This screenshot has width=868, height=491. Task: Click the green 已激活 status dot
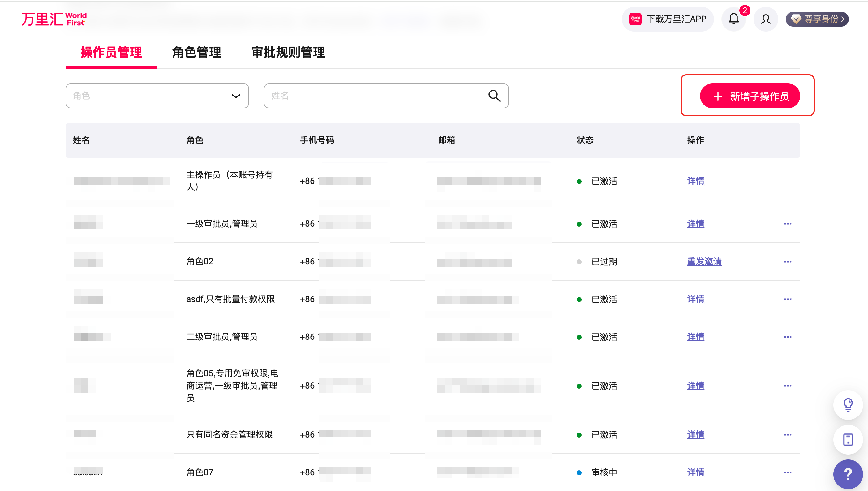579,181
